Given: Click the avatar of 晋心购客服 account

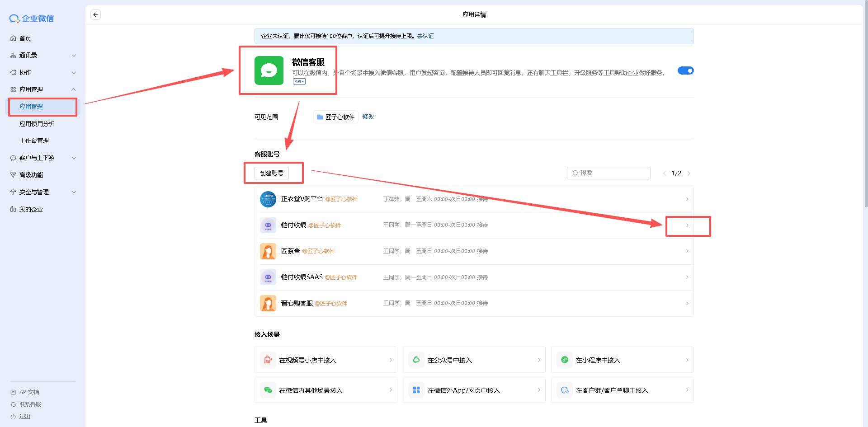Looking at the screenshot, I should (268, 303).
